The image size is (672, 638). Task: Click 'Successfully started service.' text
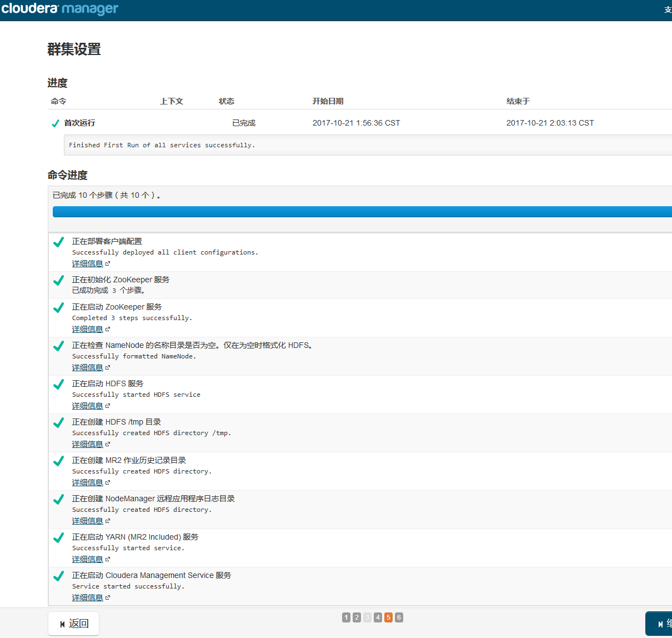[x=128, y=548]
